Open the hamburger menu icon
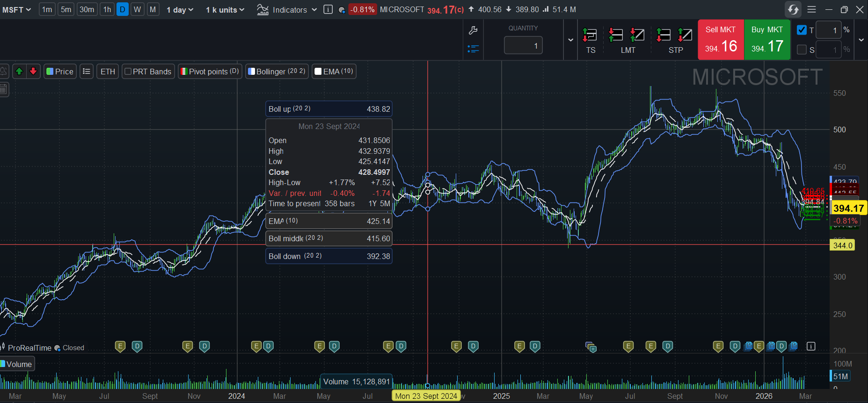This screenshot has width=868, height=403. [x=812, y=9]
